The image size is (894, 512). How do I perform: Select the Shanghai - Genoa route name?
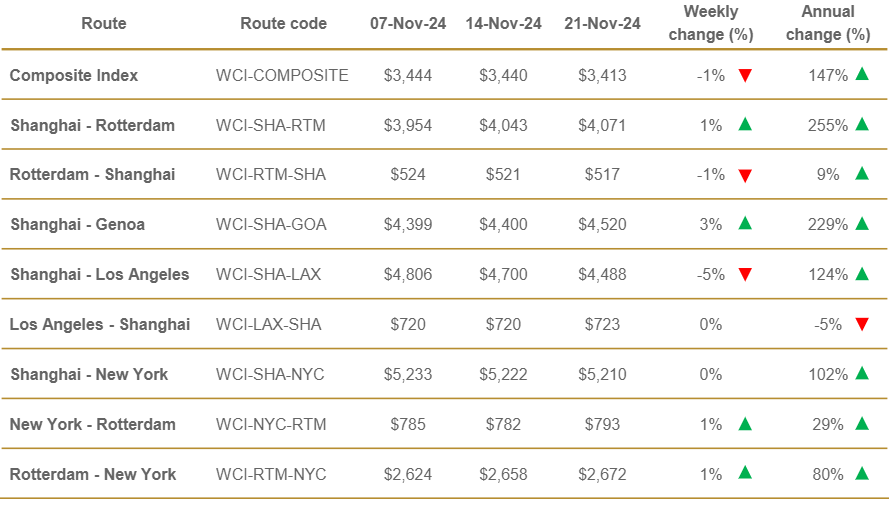pyautogui.click(x=78, y=225)
